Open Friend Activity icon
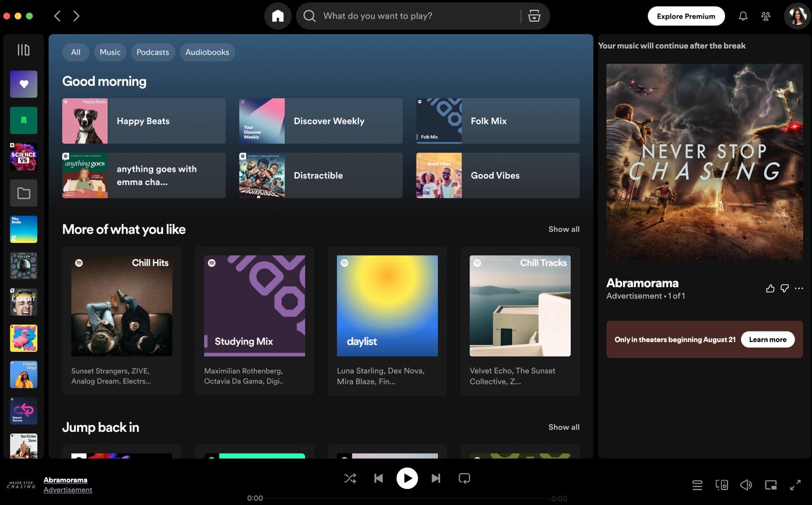The height and width of the screenshot is (505, 812). pos(766,16)
